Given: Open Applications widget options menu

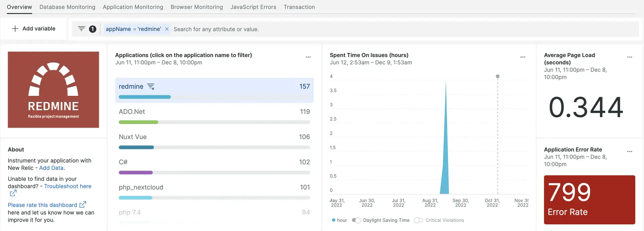Looking at the screenshot, I should 308,57.
